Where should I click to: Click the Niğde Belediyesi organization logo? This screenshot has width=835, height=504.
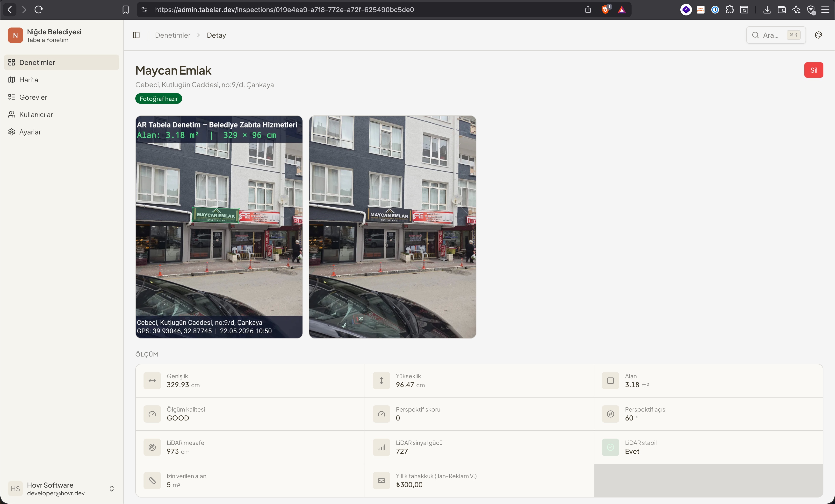click(x=15, y=35)
